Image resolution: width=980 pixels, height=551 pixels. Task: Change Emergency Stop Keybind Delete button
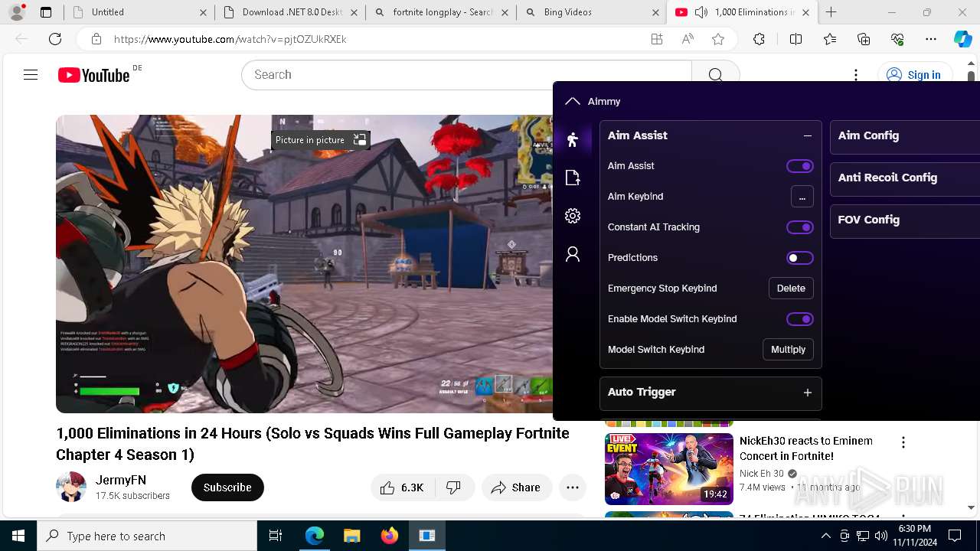(791, 289)
